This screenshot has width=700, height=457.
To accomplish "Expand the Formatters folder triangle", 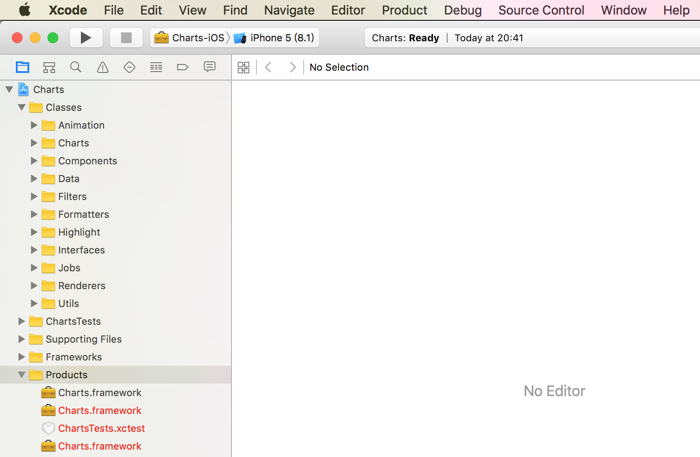I will coord(34,214).
